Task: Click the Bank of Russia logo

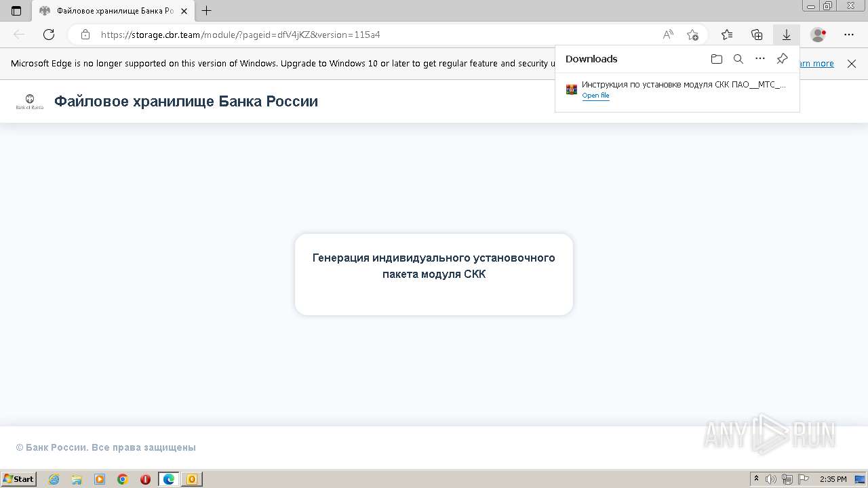Action: [30, 102]
